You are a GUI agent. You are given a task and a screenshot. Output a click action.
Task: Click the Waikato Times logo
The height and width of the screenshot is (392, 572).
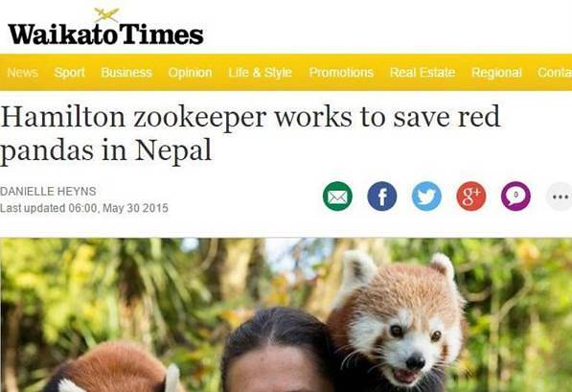(105, 27)
